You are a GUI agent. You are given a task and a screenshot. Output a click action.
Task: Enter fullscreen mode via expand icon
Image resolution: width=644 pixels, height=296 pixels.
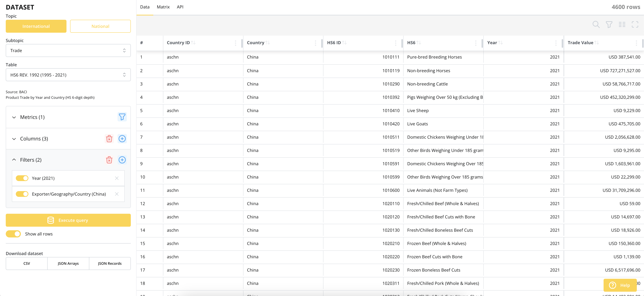click(635, 24)
